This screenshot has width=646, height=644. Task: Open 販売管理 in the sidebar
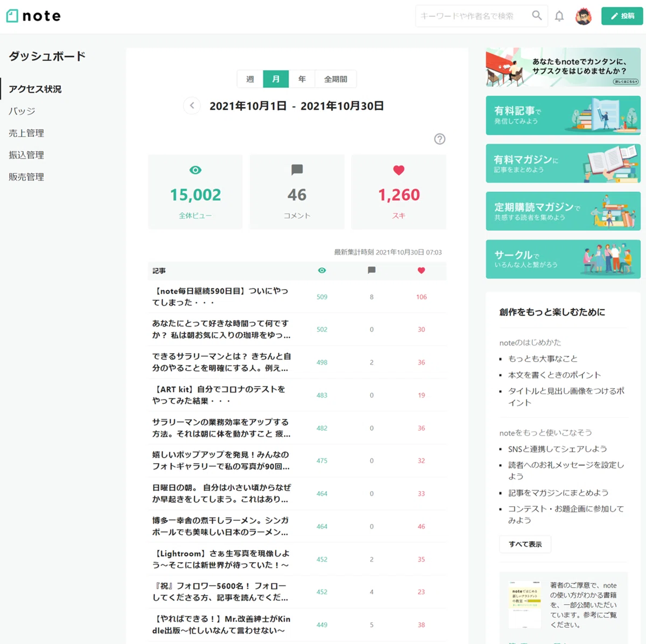click(x=26, y=177)
